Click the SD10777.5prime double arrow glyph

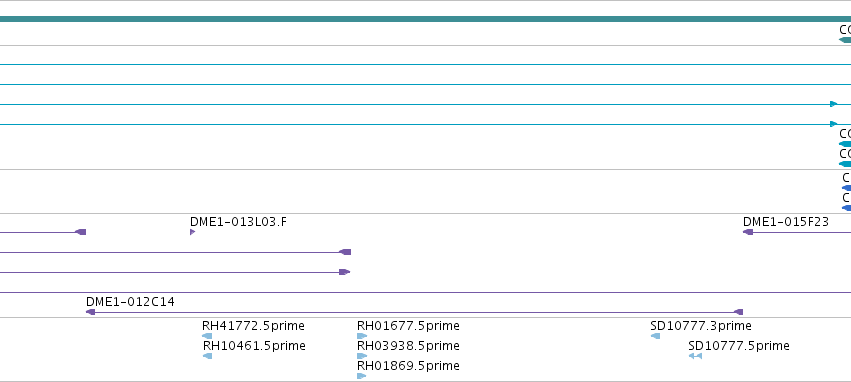click(x=695, y=356)
